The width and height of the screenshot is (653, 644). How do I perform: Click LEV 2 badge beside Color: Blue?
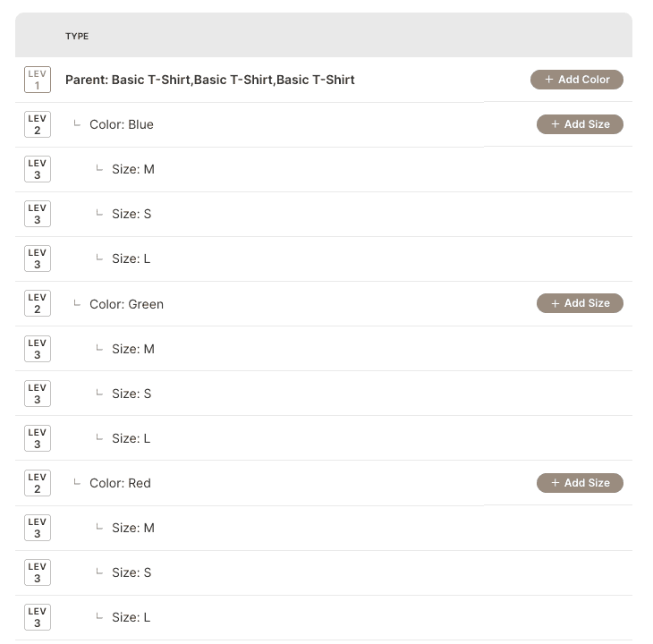click(x=38, y=124)
